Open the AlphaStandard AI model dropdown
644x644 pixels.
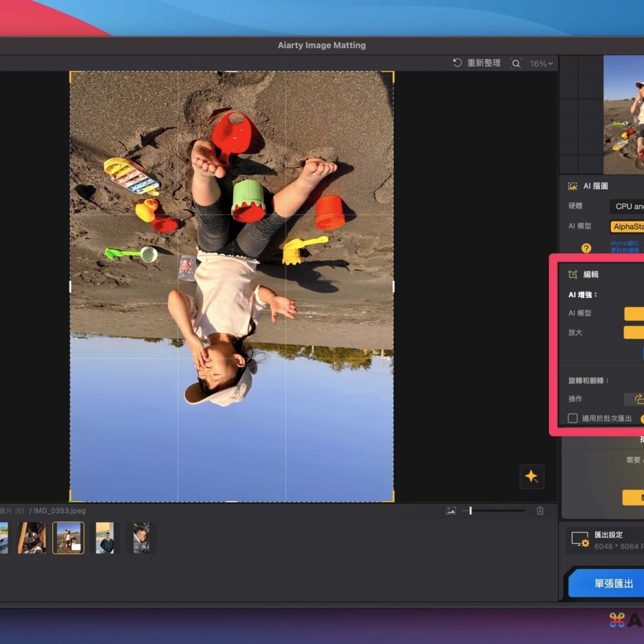click(627, 226)
